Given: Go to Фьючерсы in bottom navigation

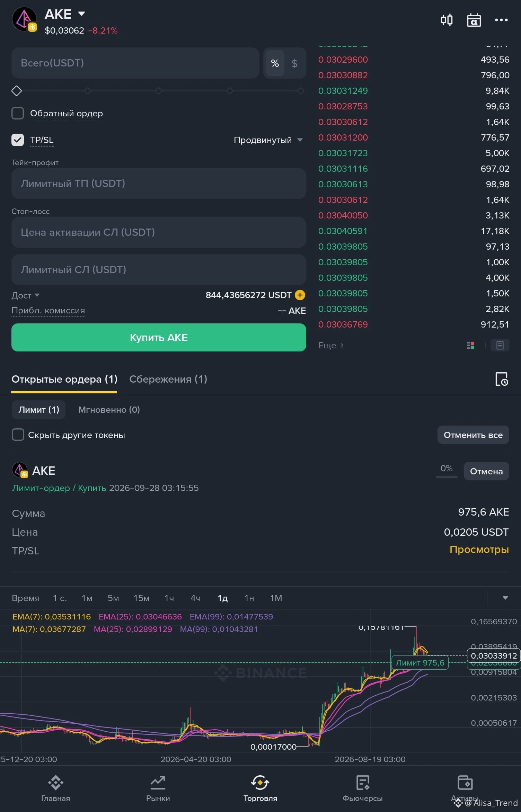Looking at the screenshot, I should (x=363, y=788).
